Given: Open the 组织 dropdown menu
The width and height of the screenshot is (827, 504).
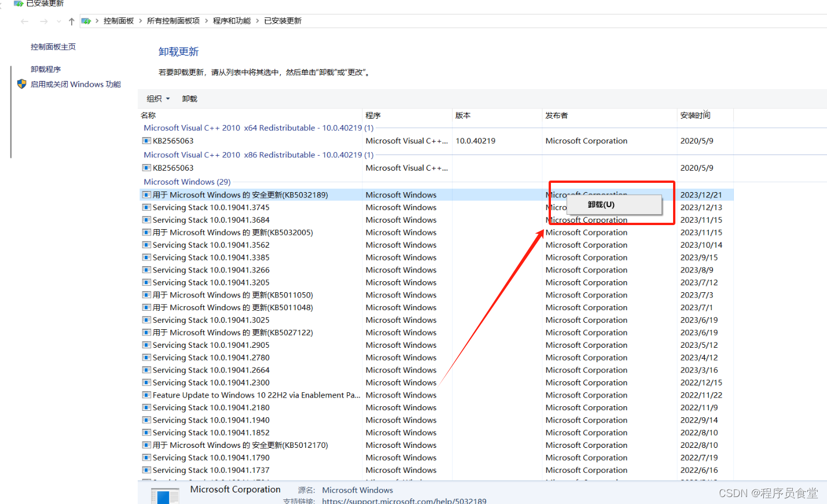Looking at the screenshot, I should [158, 99].
